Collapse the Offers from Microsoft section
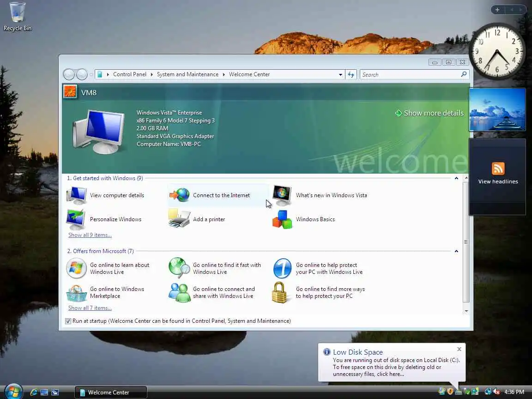This screenshot has width=532, height=399. click(456, 251)
